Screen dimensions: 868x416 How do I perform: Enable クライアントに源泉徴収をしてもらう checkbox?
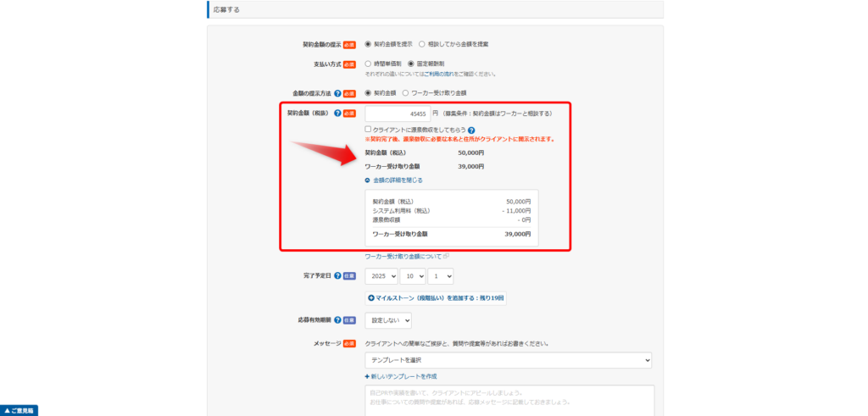tap(369, 130)
